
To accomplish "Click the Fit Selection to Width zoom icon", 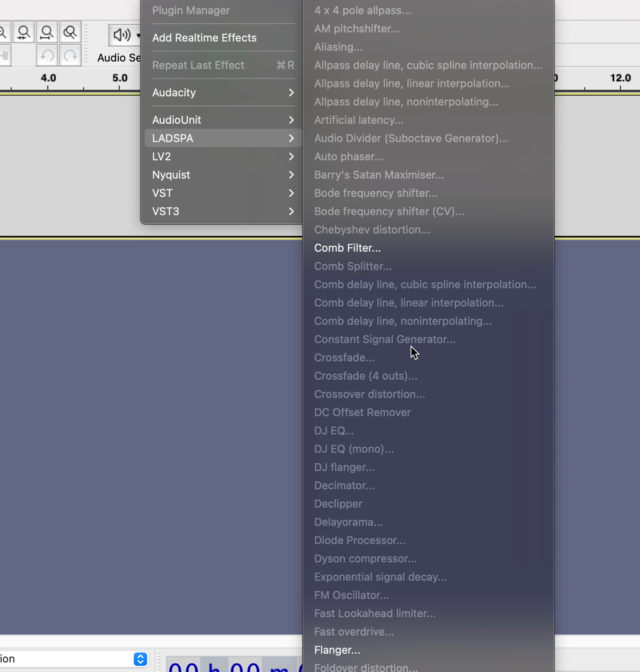I will click(24, 32).
